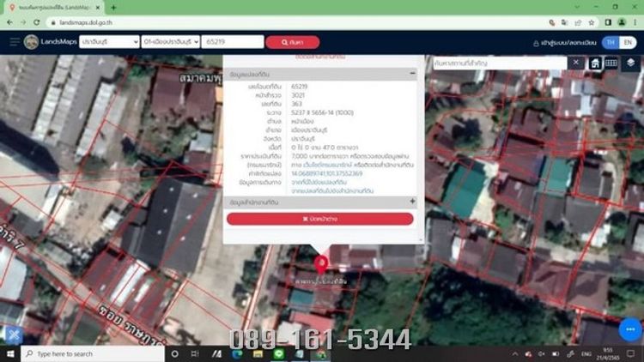Screen dimensions: 644x362
Task: Click the second route to land office link
Action: pos(332,190)
